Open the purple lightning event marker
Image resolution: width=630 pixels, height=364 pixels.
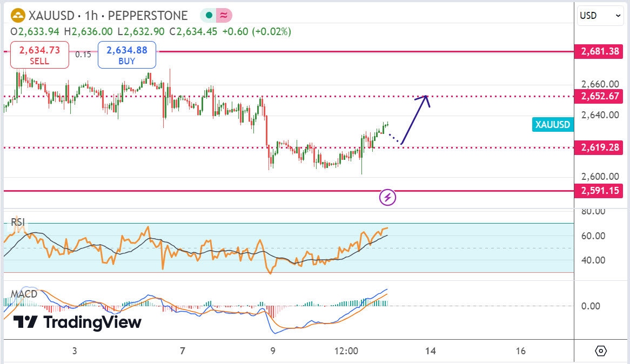pos(387,198)
